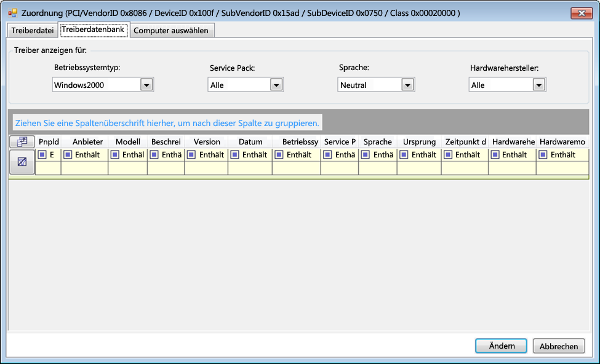Click the Sprache column header
This screenshot has width=600, height=364.
click(x=377, y=141)
